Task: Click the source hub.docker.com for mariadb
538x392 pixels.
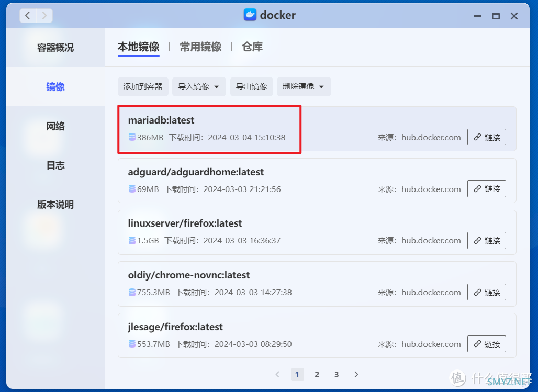Action: tap(431, 138)
